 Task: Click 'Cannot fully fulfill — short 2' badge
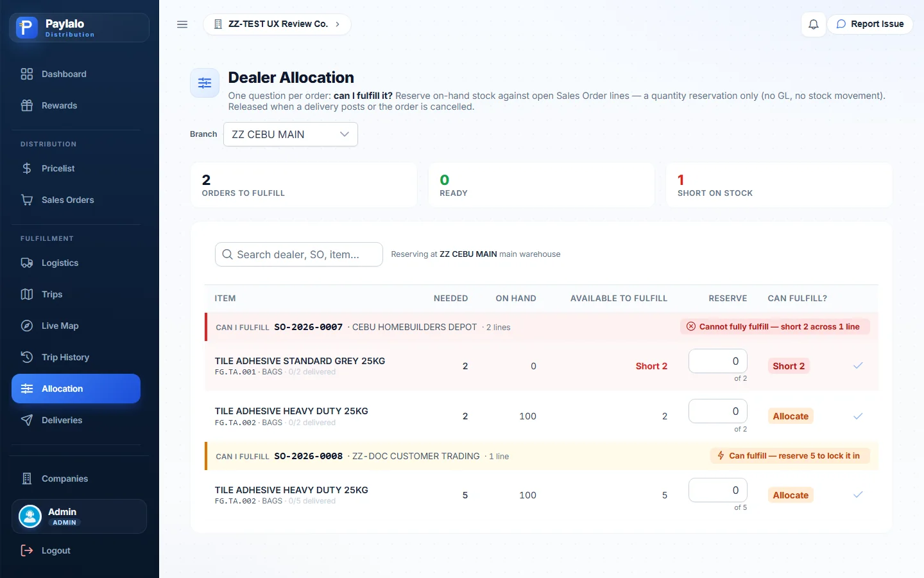pos(774,326)
